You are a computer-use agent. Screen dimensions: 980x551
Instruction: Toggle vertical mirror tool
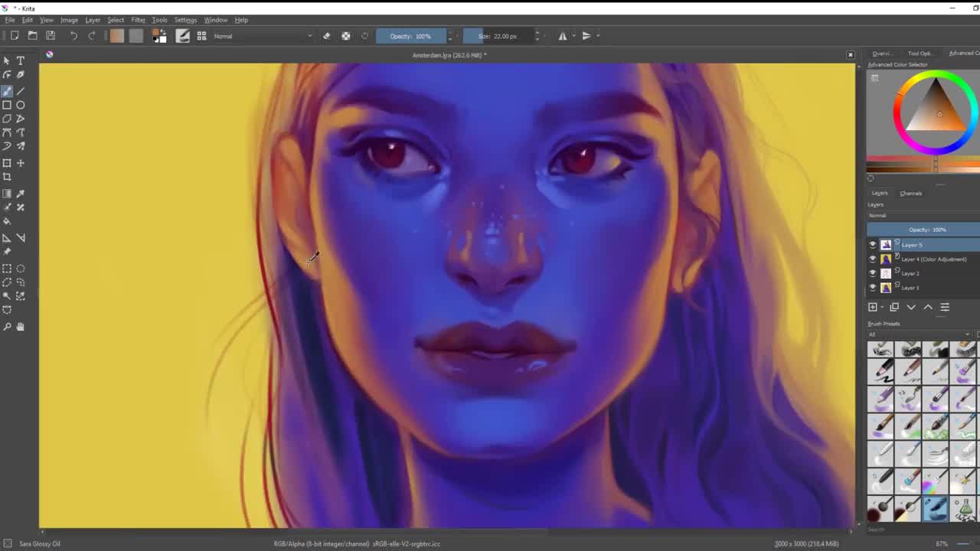point(586,36)
